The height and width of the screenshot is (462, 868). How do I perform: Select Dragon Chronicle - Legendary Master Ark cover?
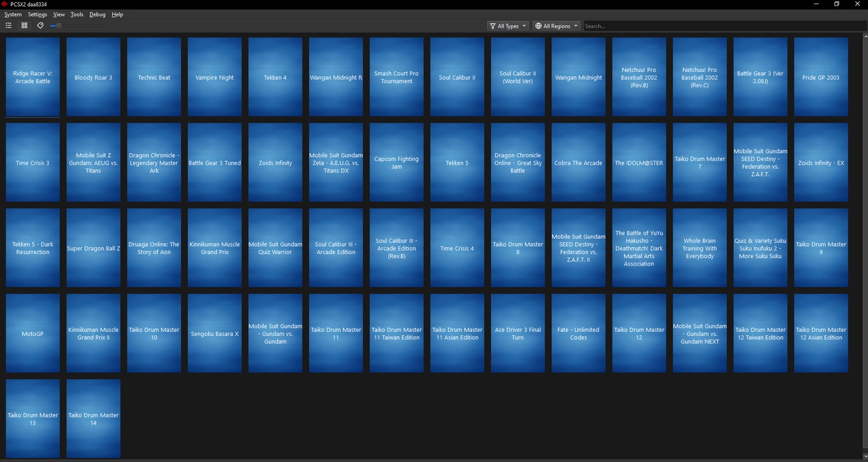[x=154, y=163]
